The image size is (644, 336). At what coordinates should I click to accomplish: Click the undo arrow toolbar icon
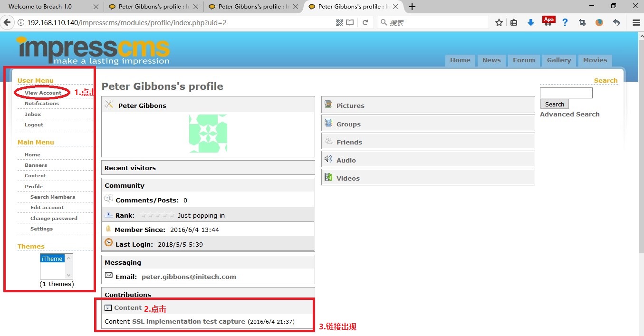click(616, 22)
